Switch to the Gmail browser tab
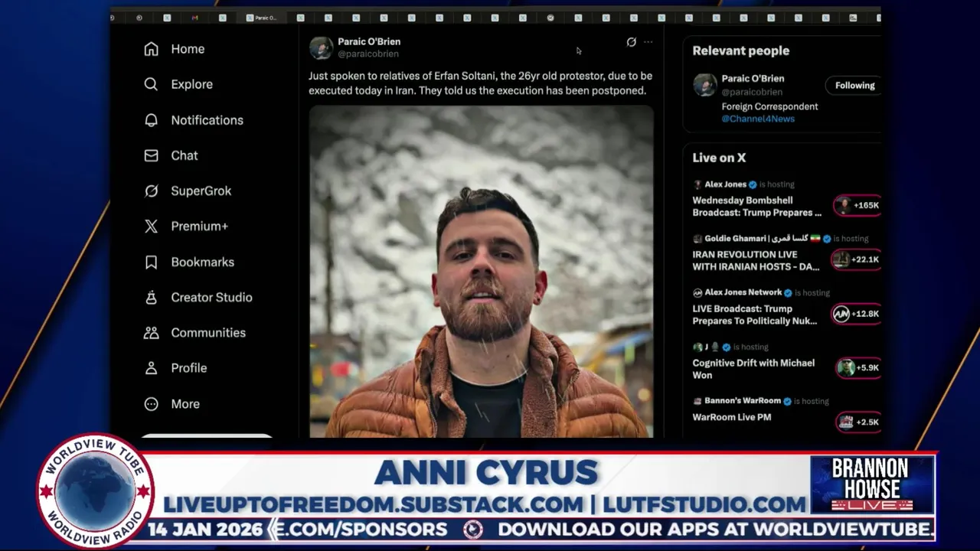Viewport: 980px width, 551px height. point(194,18)
